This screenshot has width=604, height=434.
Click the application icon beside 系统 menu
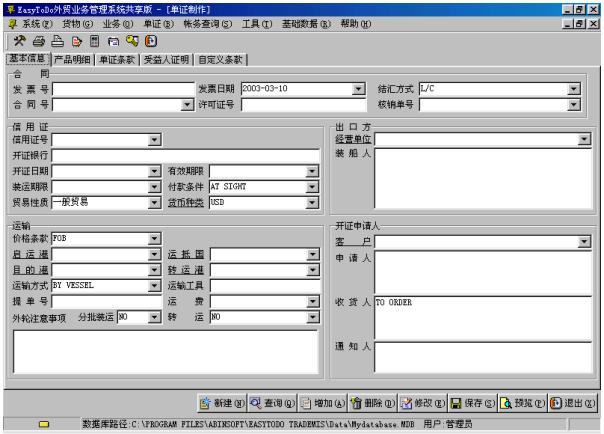coord(12,24)
